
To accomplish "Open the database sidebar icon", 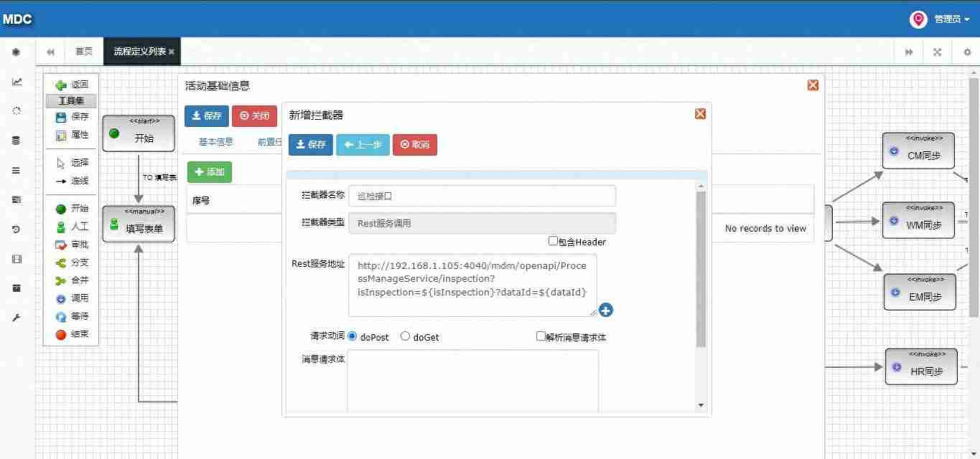I will [17, 141].
